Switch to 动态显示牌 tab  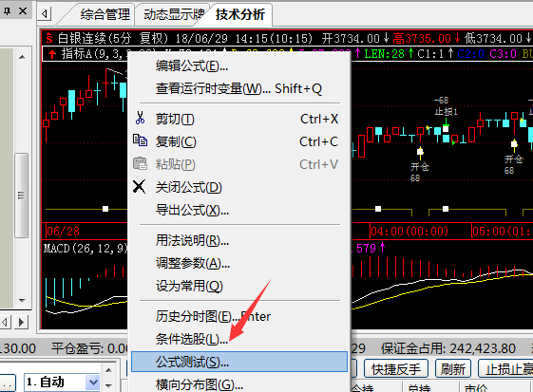173,14
